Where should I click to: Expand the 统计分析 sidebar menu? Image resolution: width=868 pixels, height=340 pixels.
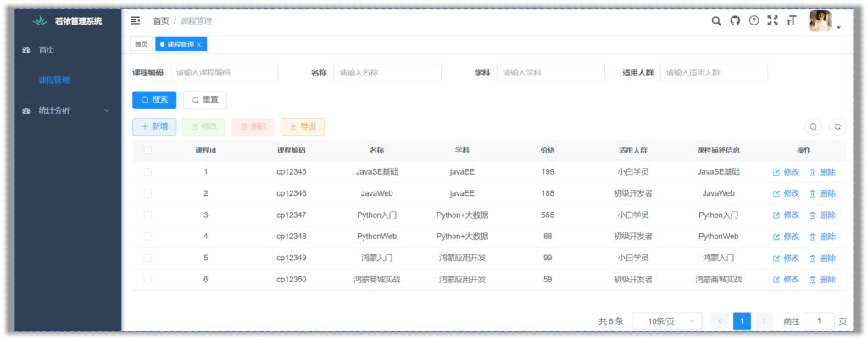66,110
